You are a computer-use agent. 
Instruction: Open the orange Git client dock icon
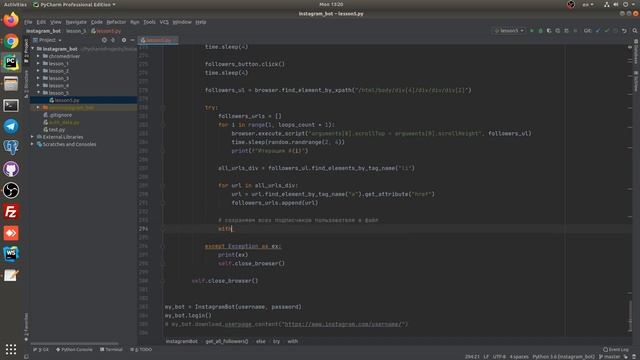[x=11, y=233]
